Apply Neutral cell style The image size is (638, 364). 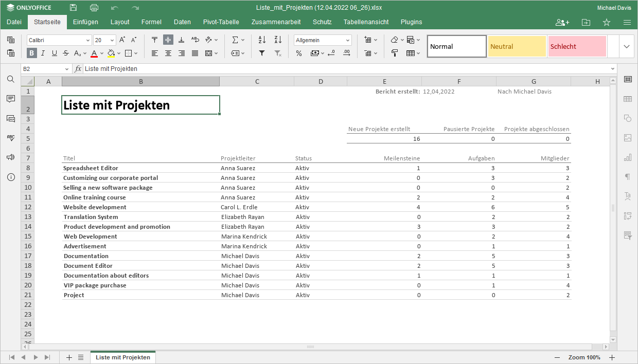(517, 46)
